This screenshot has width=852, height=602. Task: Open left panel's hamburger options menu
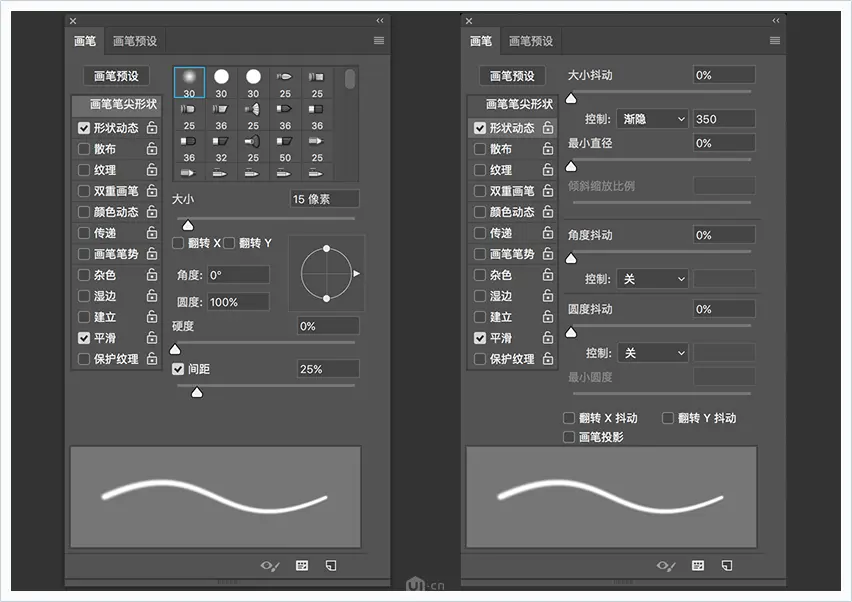(379, 41)
